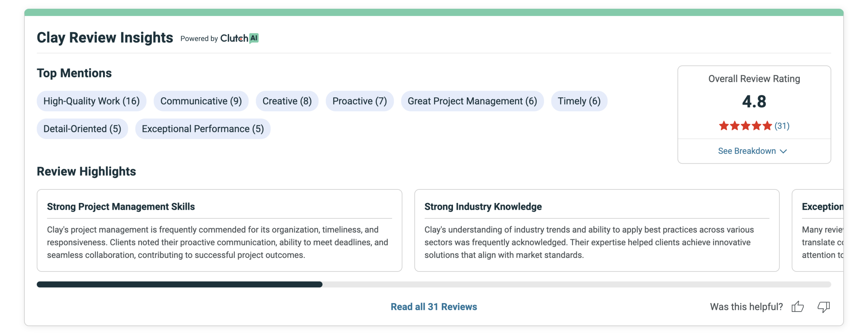Screen dimensions: 868x333
Task: Click the partially visible third highlight card
Action: coord(821,230)
